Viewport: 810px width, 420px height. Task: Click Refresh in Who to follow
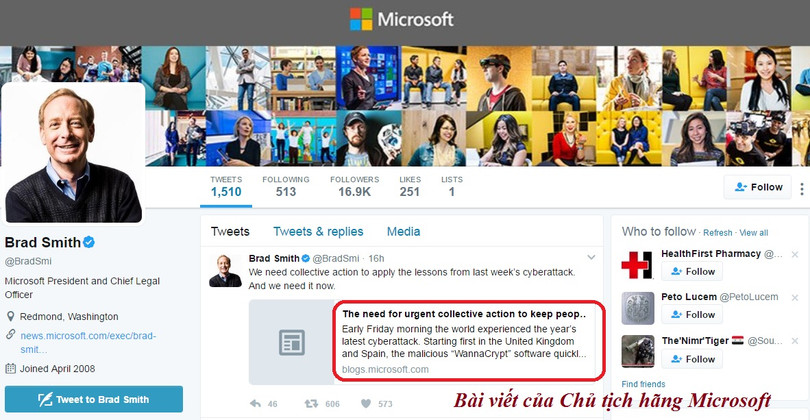[718, 233]
